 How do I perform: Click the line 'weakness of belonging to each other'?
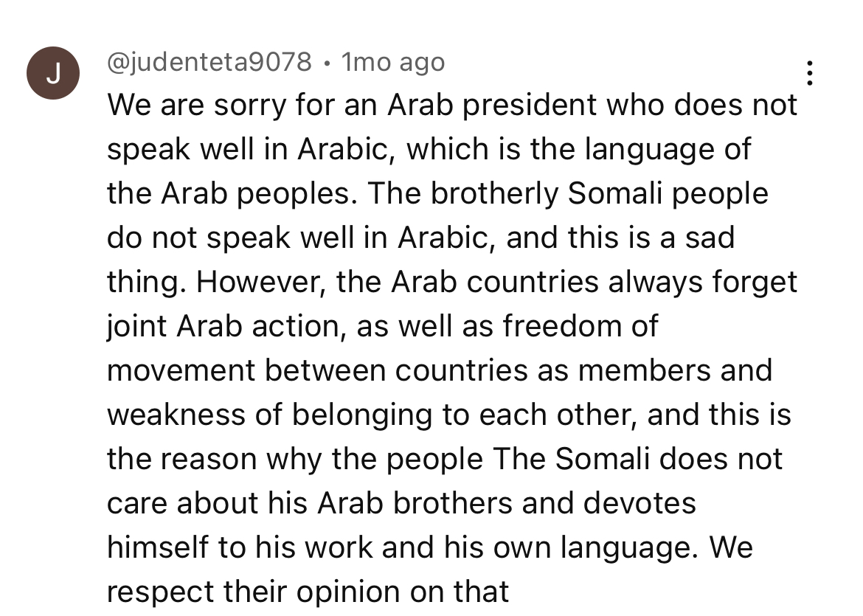[x=449, y=415]
